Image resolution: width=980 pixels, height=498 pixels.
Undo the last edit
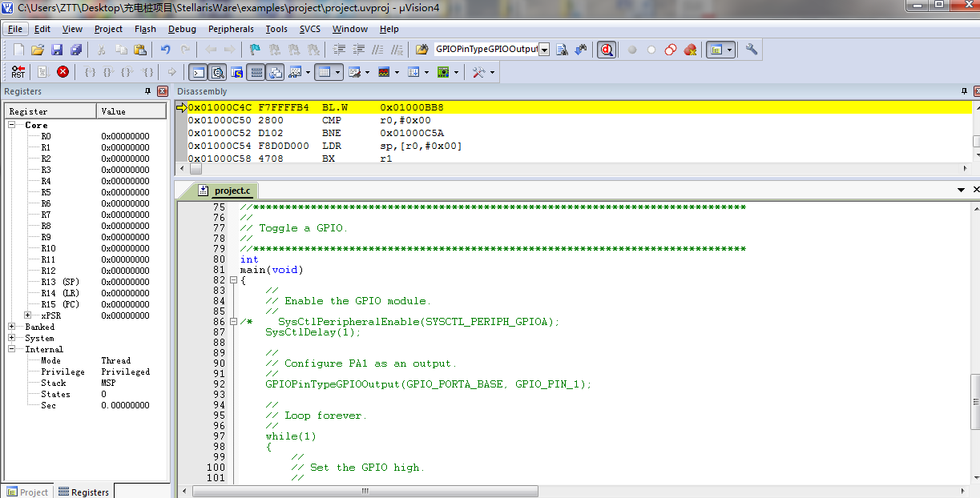point(166,50)
